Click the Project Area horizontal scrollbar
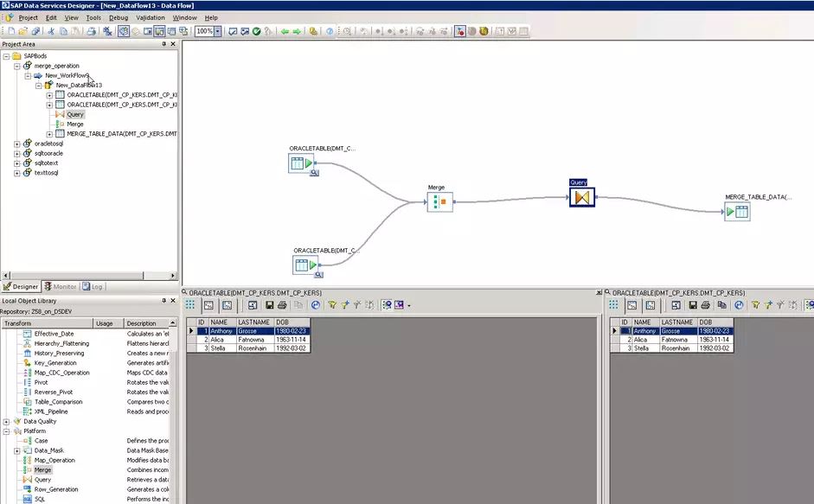The height and width of the screenshot is (504, 814). (x=89, y=276)
